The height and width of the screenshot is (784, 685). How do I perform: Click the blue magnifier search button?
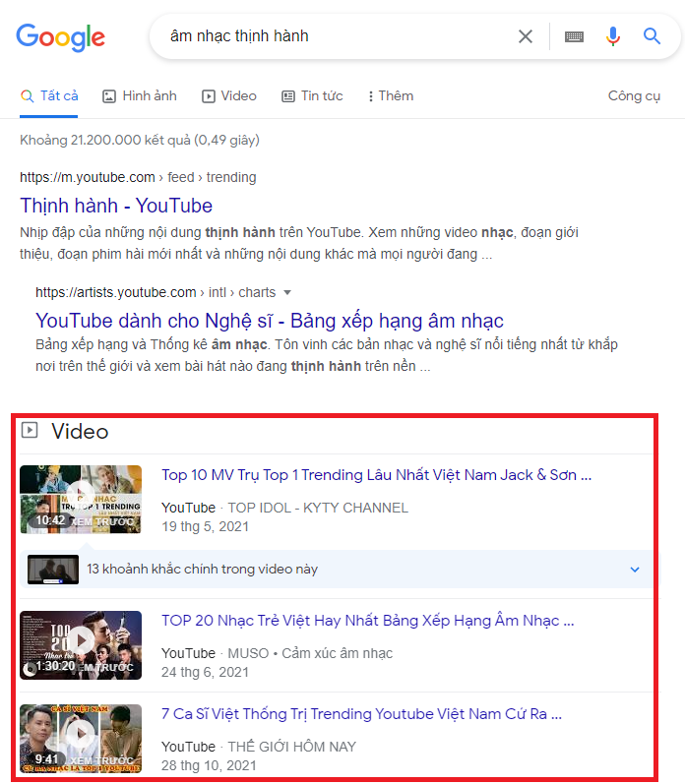(652, 36)
